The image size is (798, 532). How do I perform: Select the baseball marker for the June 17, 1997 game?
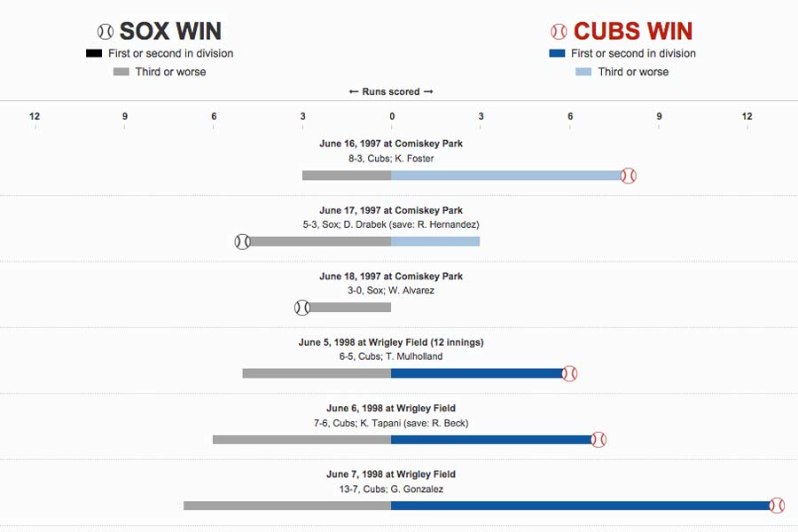coord(243,241)
